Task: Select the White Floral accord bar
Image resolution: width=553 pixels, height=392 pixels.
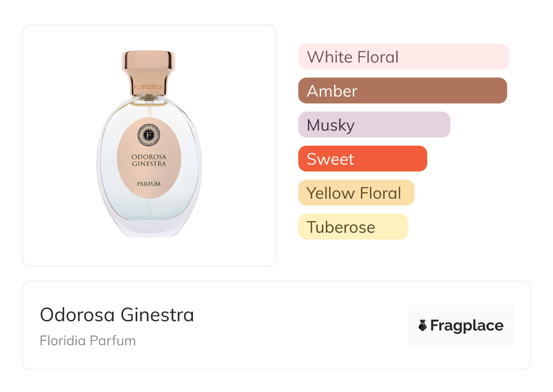Action: pyautogui.click(x=404, y=57)
